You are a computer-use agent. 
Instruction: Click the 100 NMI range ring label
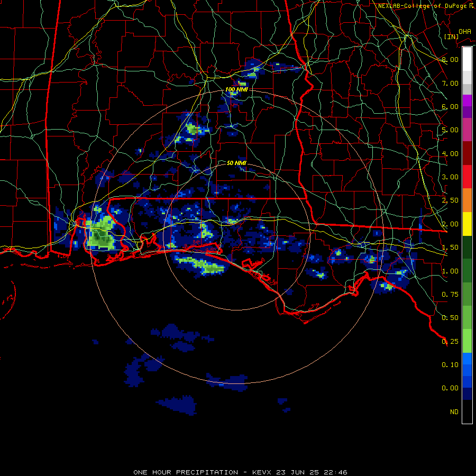(236, 89)
